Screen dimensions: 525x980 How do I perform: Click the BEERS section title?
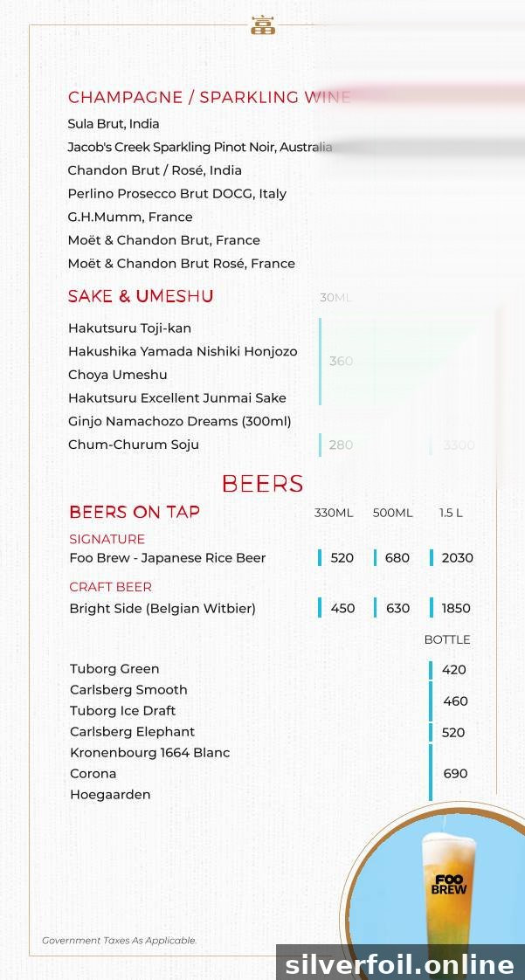[x=262, y=483]
